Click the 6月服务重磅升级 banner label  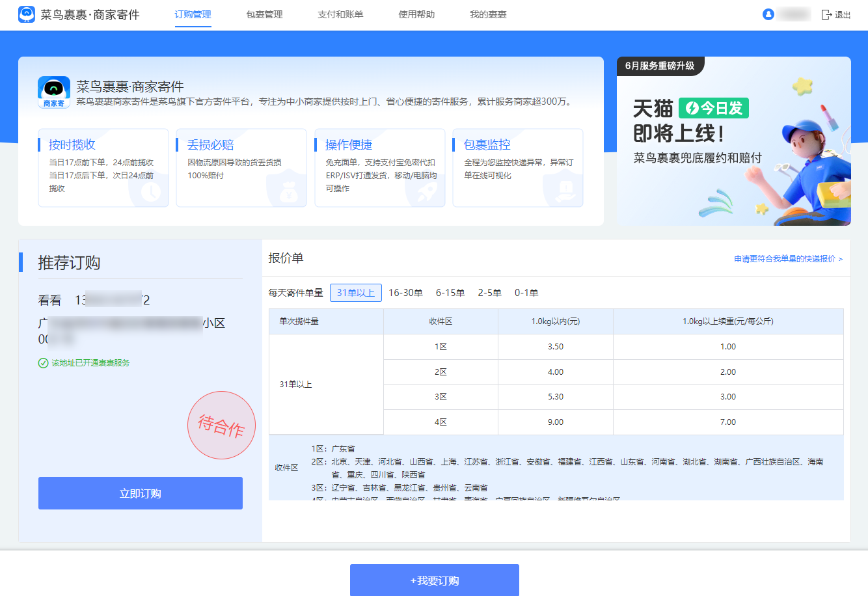pos(660,66)
